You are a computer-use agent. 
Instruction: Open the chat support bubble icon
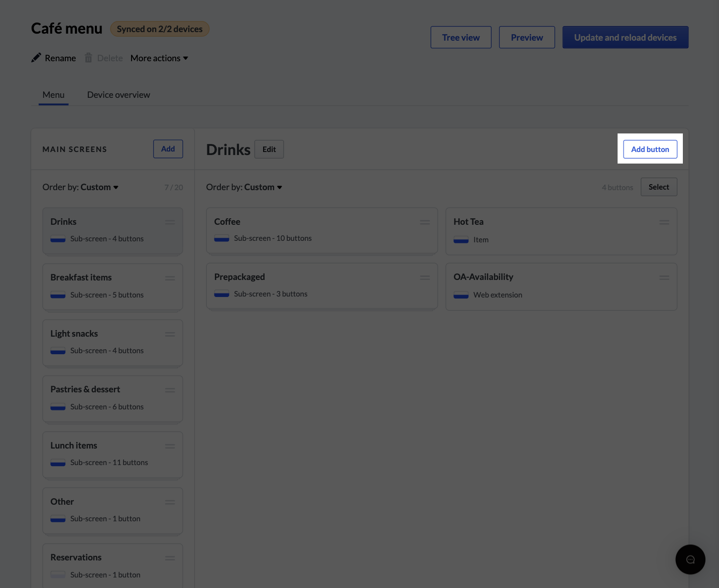[x=690, y=559]
